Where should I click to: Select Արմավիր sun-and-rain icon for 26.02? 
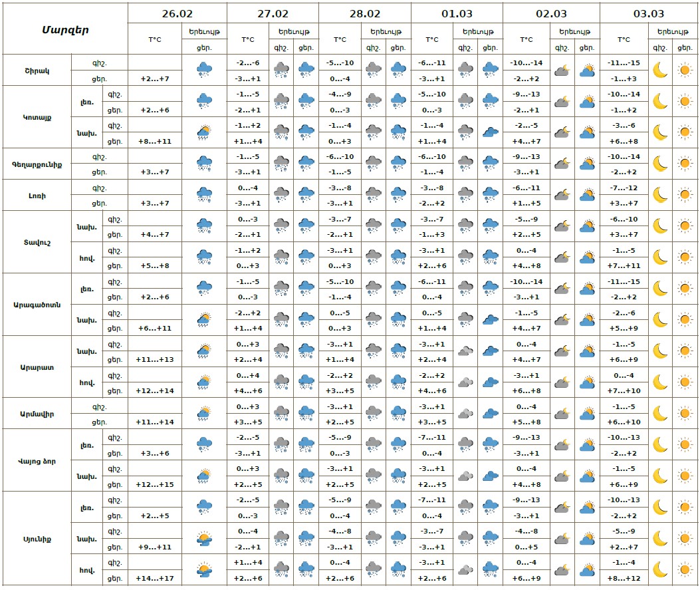coord(204,414)
